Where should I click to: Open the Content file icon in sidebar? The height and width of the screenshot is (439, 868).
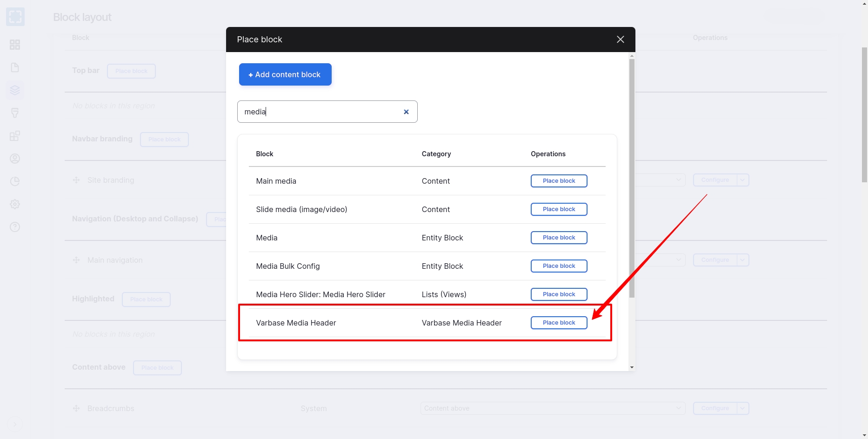click(x=15, y=67)
